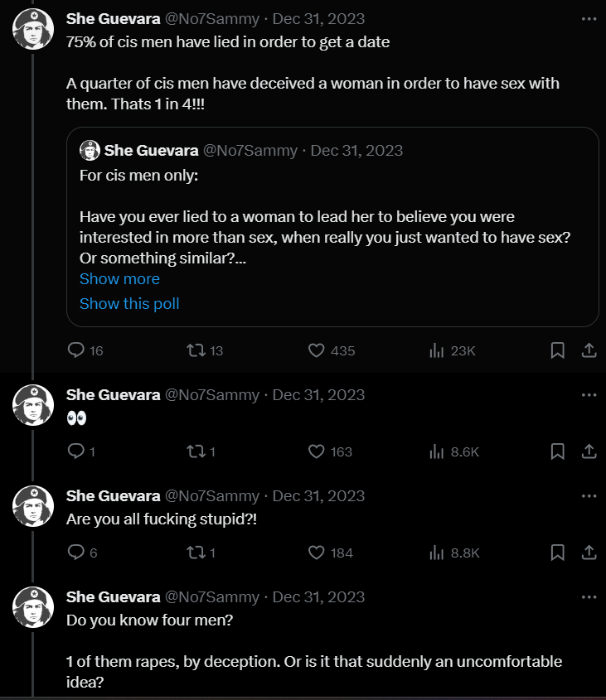Open the quoted tweet's Dec 31, 2023 timestamp

[356, 151]
